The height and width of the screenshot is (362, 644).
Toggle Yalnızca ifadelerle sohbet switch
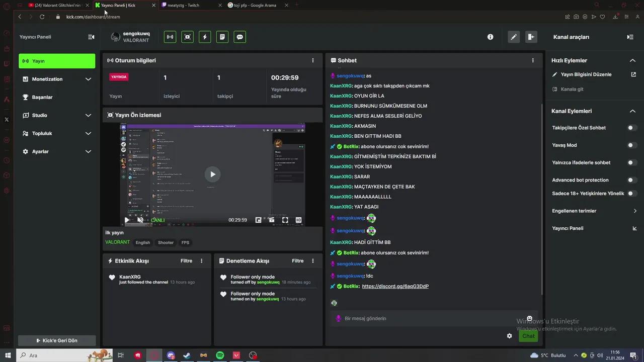coord(632,163)
